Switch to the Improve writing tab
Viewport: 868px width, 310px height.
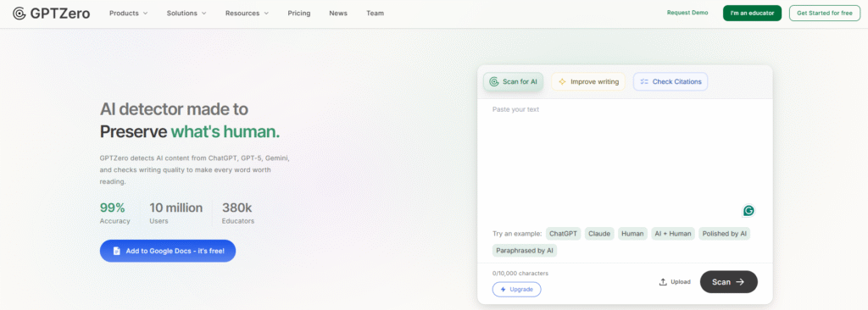588,82
